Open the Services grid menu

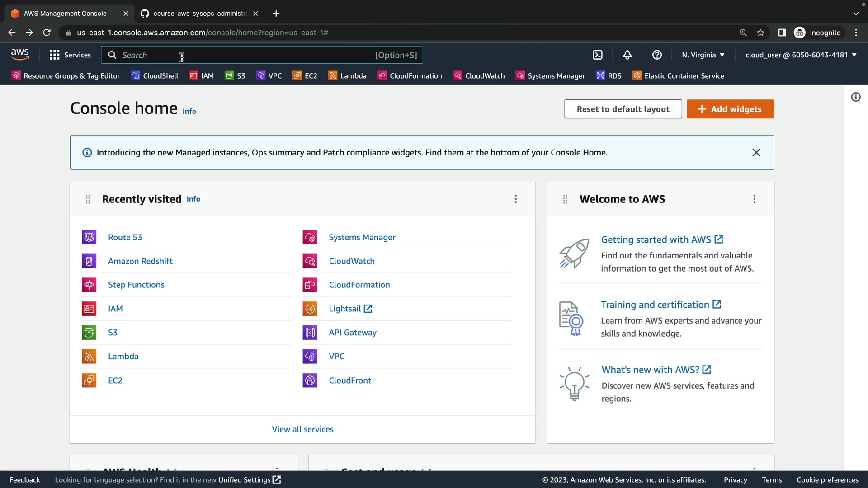(x=70, y=55)
